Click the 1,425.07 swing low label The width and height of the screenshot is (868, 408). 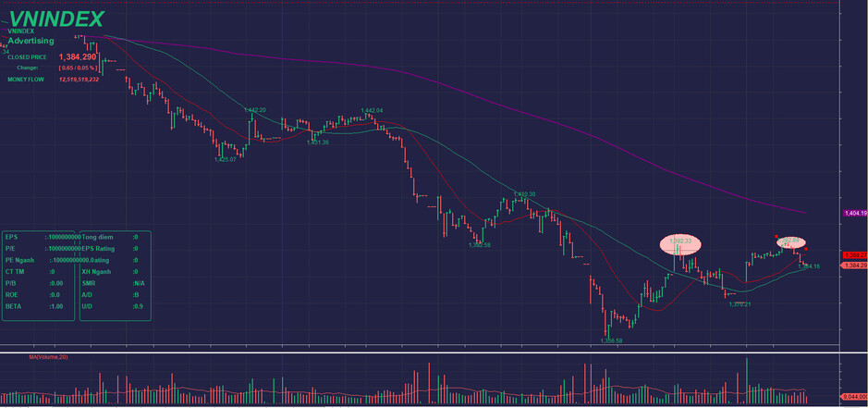point(226,159)
